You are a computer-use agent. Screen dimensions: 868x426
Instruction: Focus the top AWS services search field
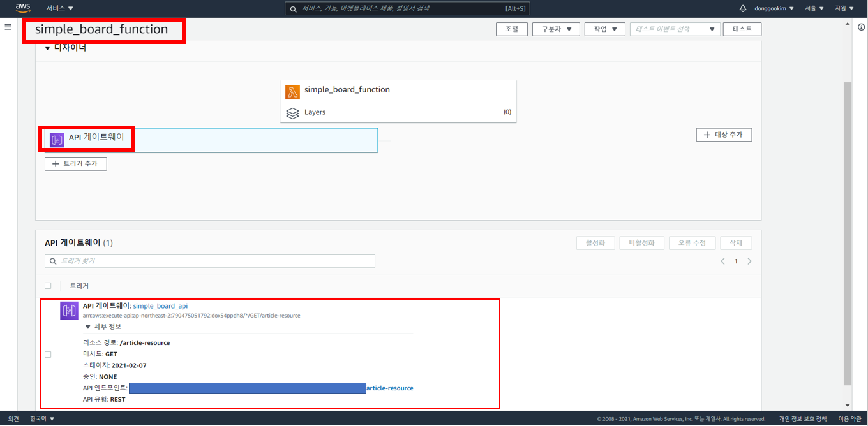[x=407, y=8]
